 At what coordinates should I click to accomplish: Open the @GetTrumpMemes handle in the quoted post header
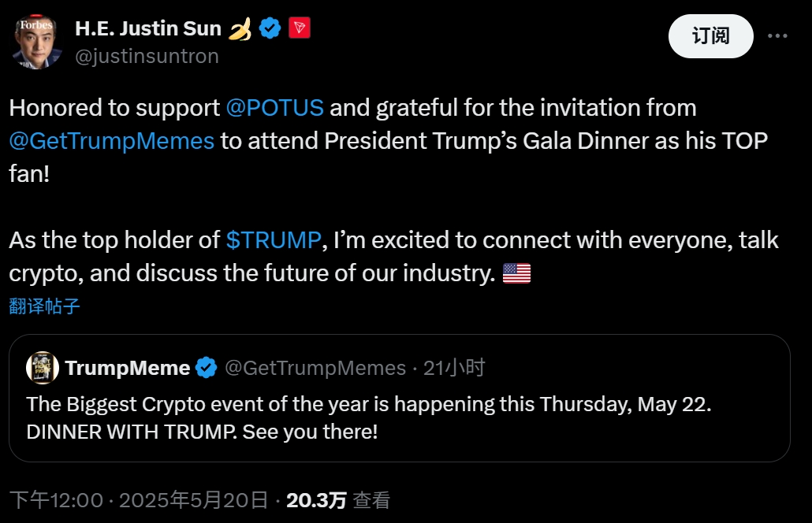coord(315,368)
